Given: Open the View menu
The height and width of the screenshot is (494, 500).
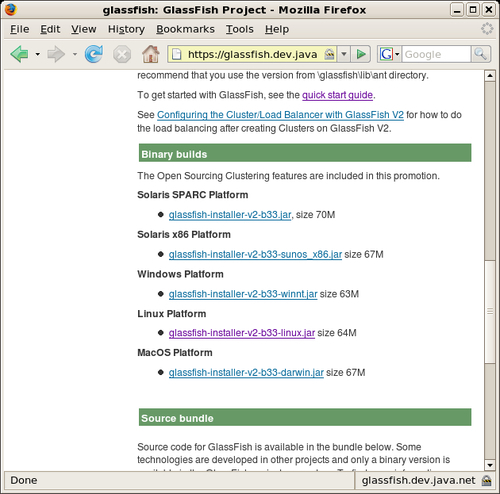Looking at the screenshot, I should point(84,29).
